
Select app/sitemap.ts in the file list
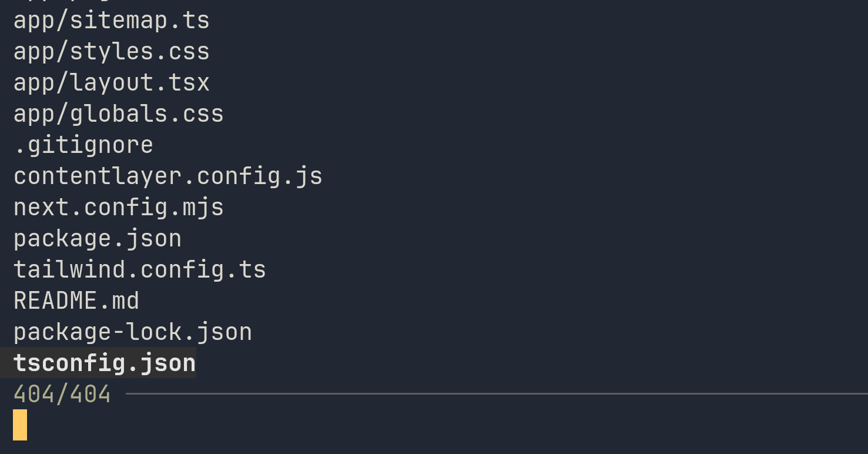tap(111, 21)
